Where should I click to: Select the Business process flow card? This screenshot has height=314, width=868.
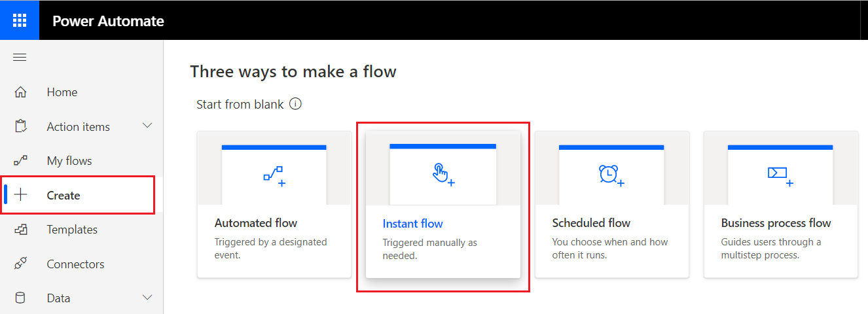(x=780, y=205)
